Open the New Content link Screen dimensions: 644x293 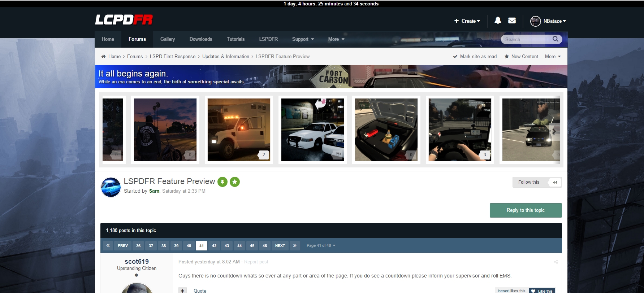pos(521,57)
